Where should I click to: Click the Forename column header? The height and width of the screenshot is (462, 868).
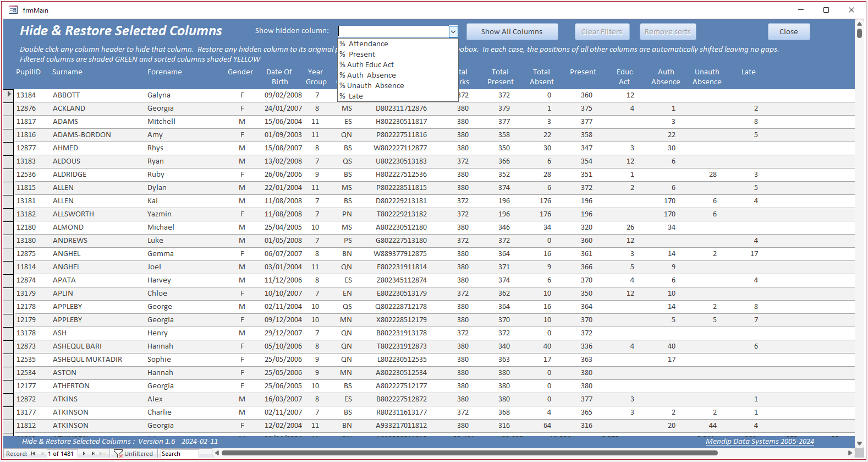[164, 72]
